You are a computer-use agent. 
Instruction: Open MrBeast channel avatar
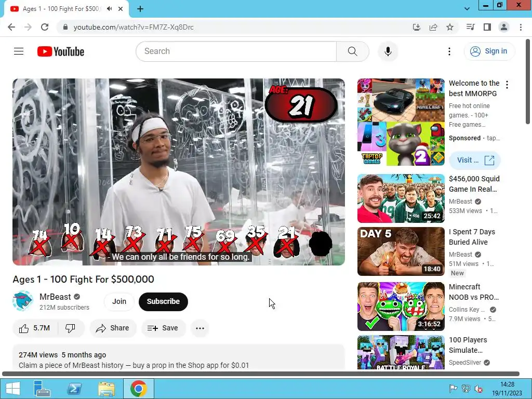tap(23, 301)
